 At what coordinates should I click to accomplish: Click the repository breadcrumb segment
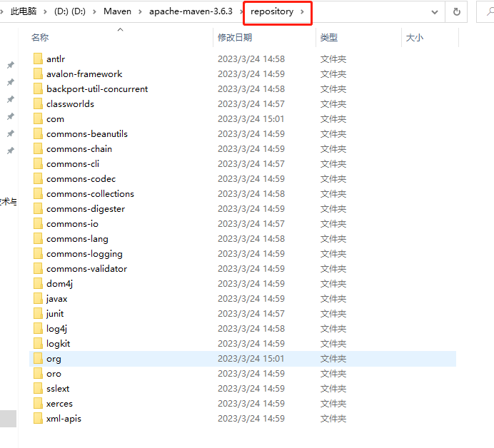click(272, 11)
